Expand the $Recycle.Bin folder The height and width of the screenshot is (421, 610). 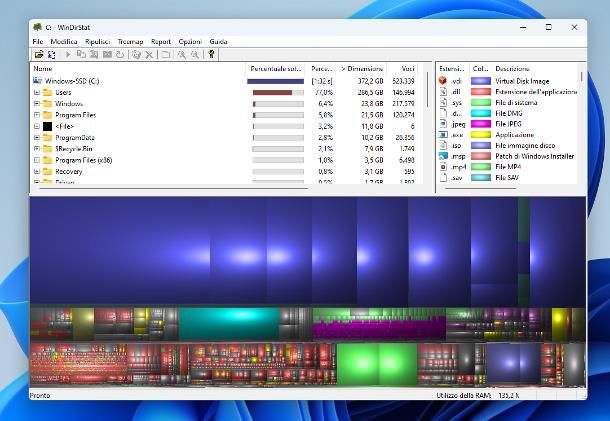pos(37,149)
